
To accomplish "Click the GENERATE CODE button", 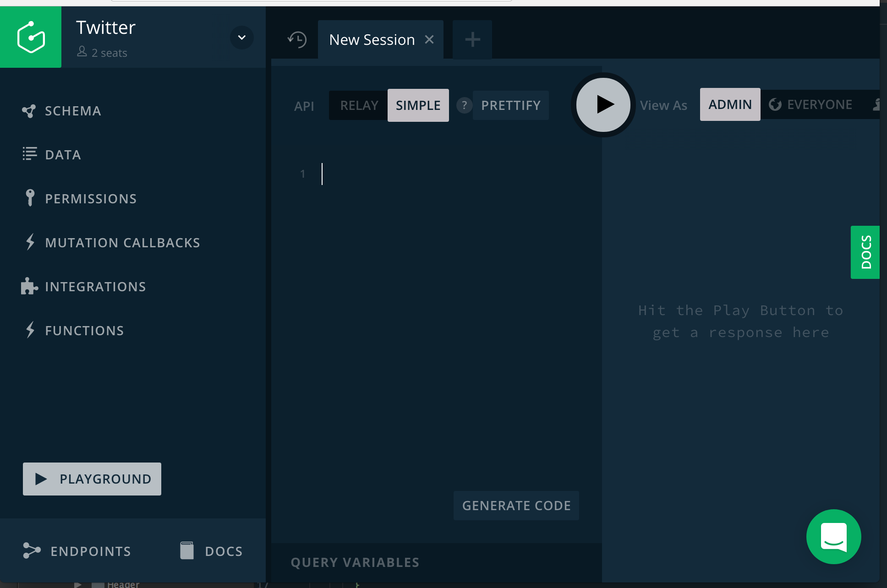I will tap(516, 506).
